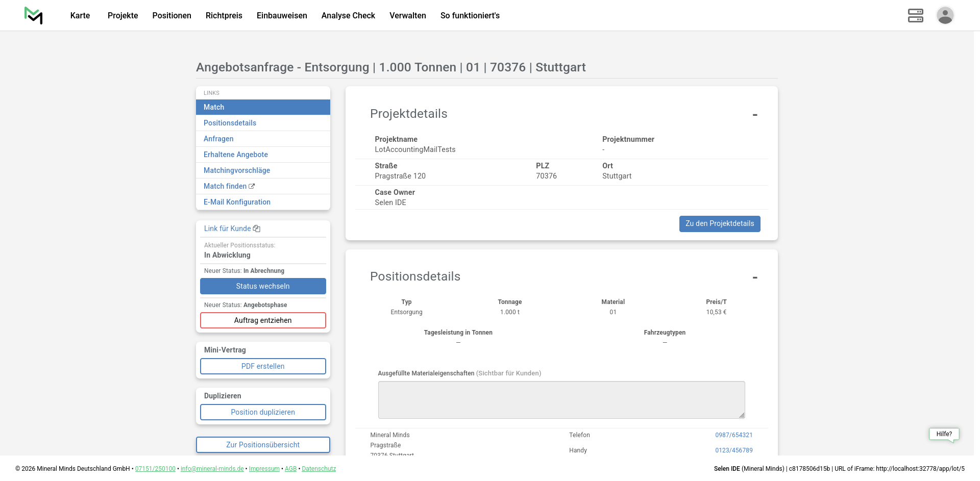Collapse the Positionsdetails section
980x481 pixels.
pos(754,277)
